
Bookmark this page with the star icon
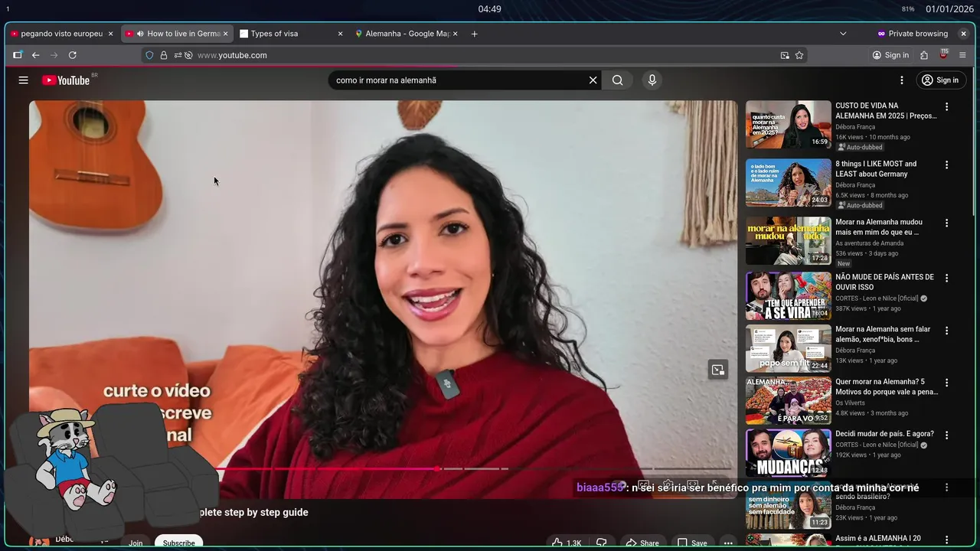tap(799, 55)
